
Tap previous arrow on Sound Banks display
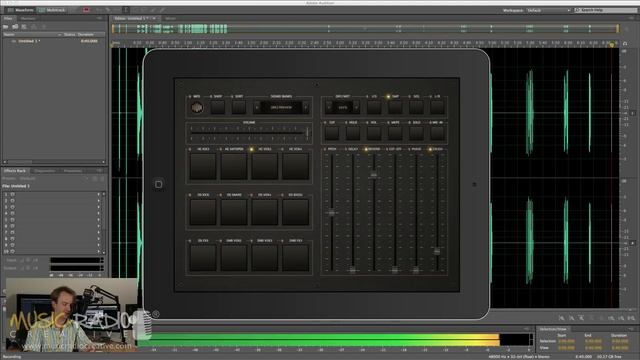pos(257,108)
